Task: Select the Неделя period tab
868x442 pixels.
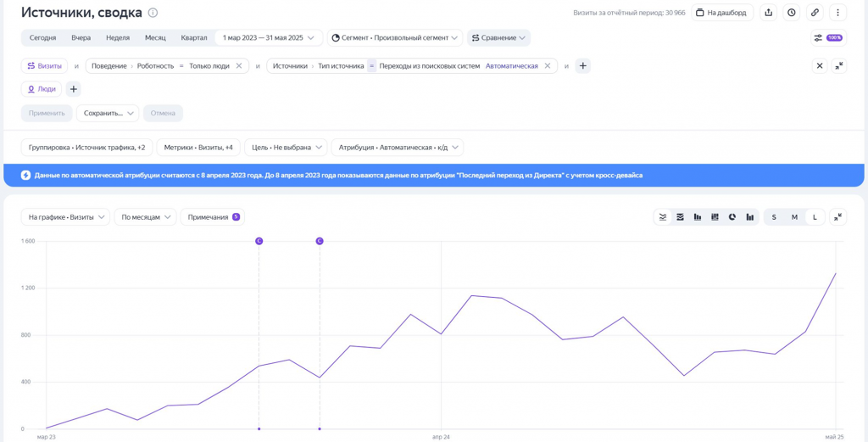Action: coord(118,38)
